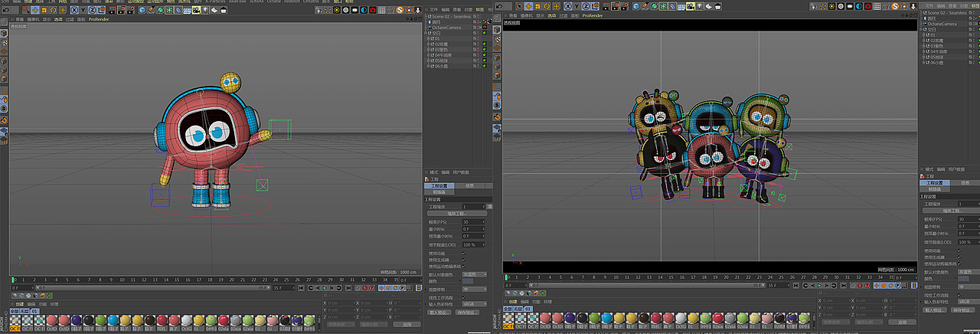Toggle the X axis lock in right window
980x334 pixels.
click(x=567, y=6)
